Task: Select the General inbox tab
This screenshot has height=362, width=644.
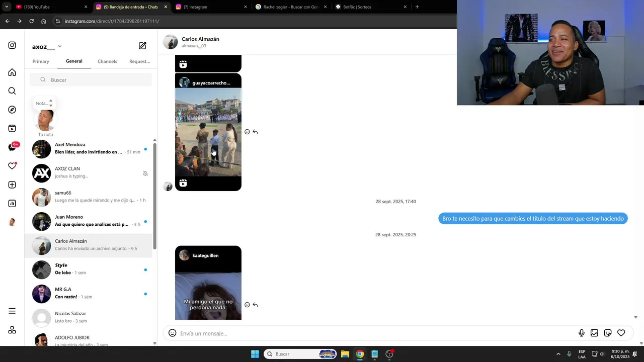Action: point(74,61)
